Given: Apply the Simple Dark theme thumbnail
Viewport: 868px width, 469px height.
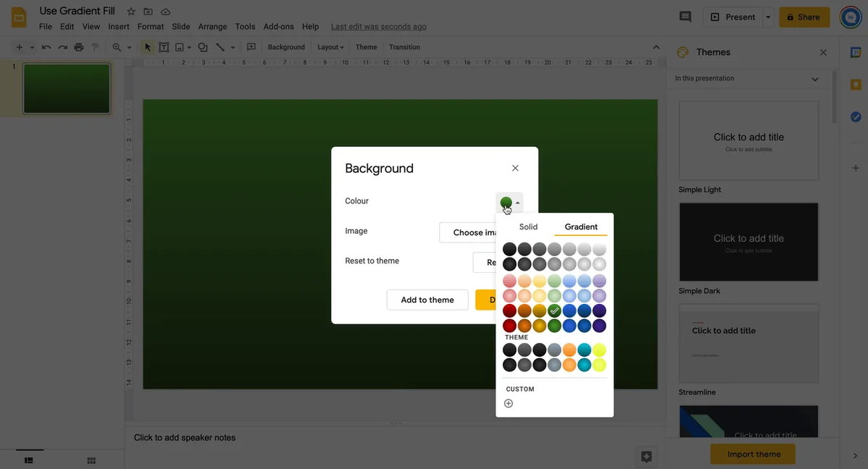Looking at the screenshot, I should [x=749, y=242].
